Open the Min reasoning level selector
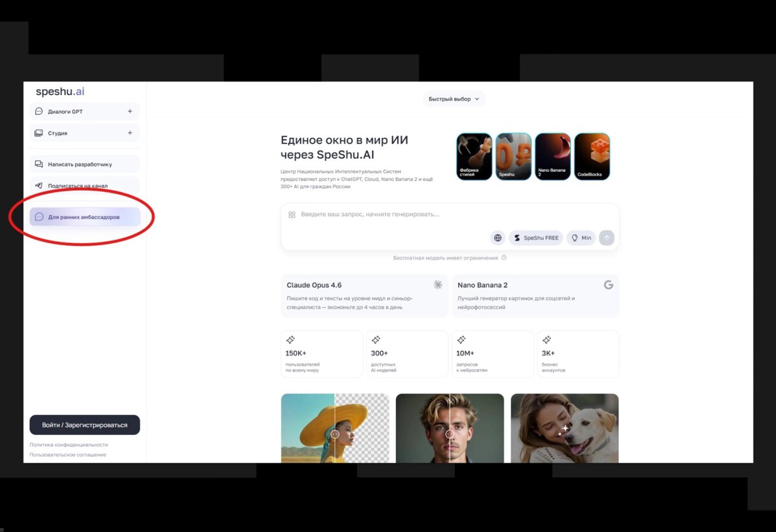 pyautogui.click(x=581, y=238)
